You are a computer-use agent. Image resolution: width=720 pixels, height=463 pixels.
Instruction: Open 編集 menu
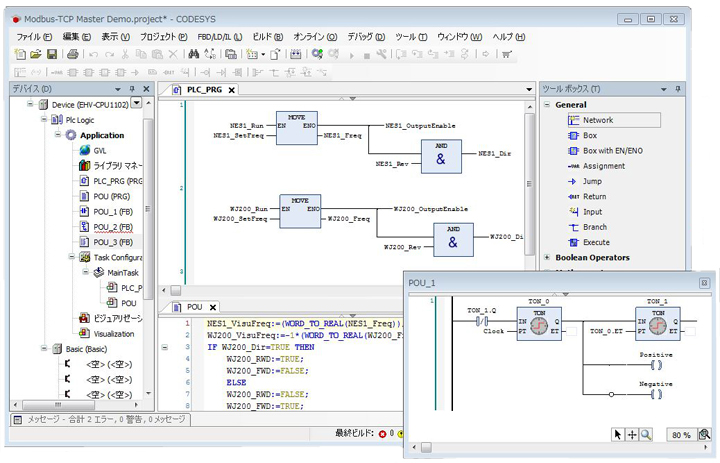pyautogui.click(x=77, y=37)
